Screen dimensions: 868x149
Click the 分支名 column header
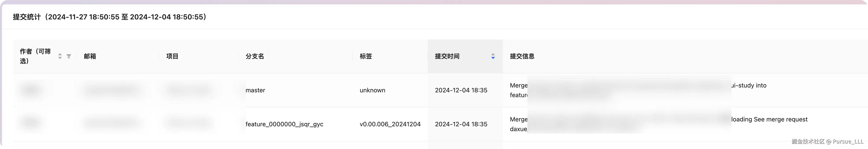point(255,56)
